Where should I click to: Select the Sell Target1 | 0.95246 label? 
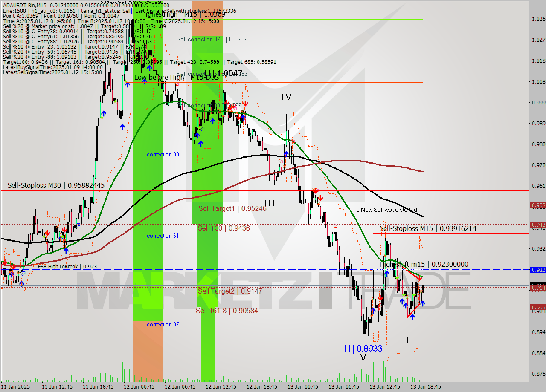point(232,209)
